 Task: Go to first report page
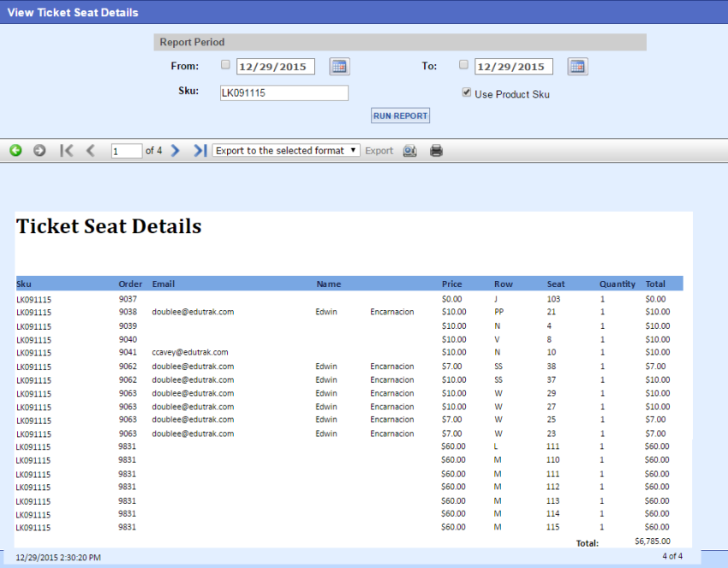point(67,151)
